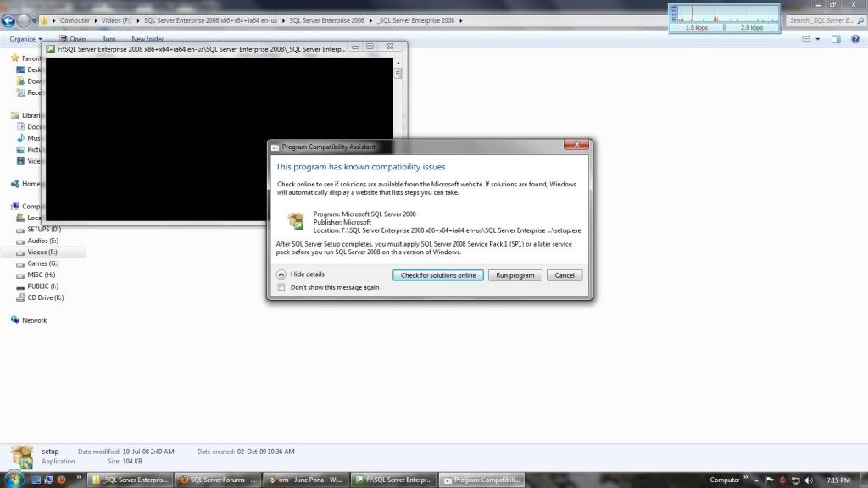
Task: Click the Libraries icon in navigation pane
Action: (x=15, y=115)
